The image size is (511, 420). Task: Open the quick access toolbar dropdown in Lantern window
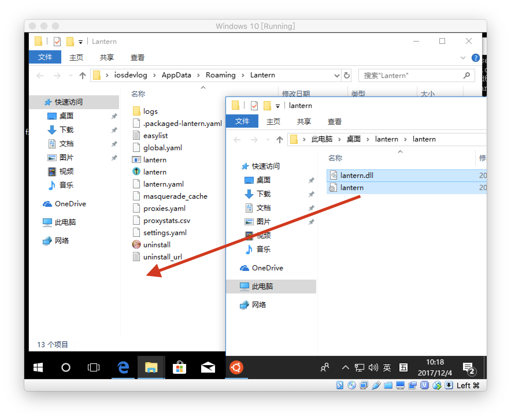[81, 42]
